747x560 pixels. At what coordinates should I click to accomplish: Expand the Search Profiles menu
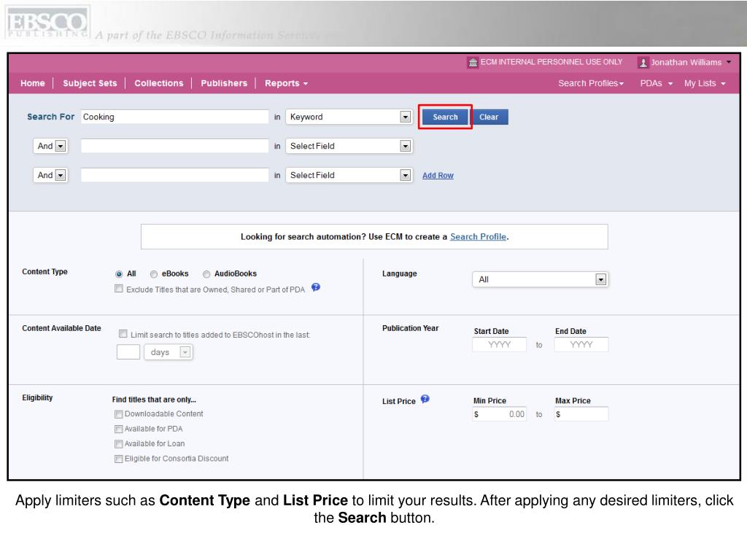[x=591, y=83]
